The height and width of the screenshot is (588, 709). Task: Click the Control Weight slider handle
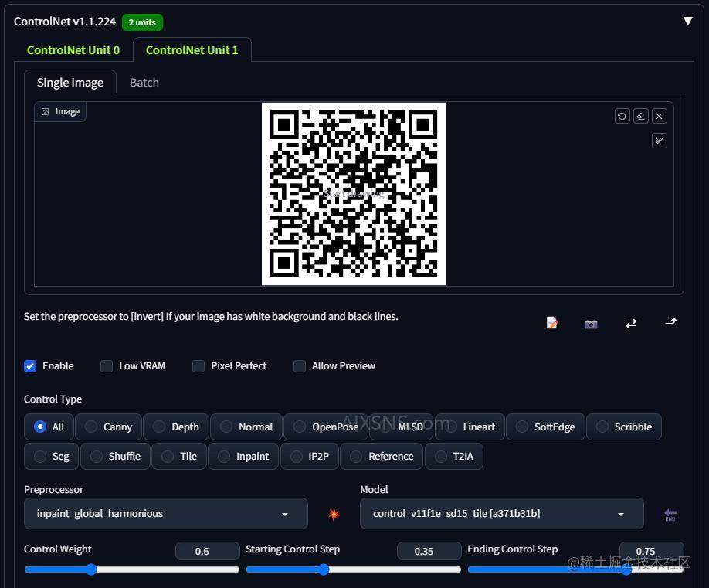[x=91, y=569]
